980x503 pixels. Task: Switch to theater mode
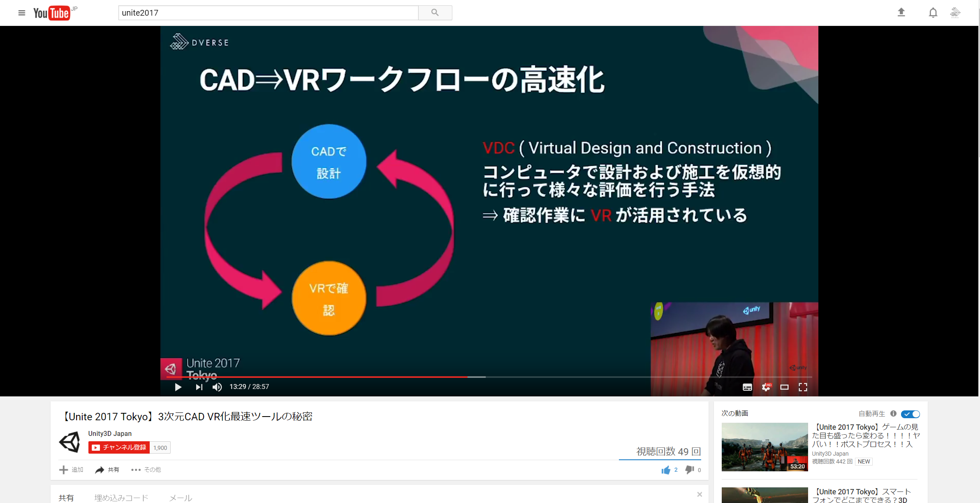[x=784, y=387]
